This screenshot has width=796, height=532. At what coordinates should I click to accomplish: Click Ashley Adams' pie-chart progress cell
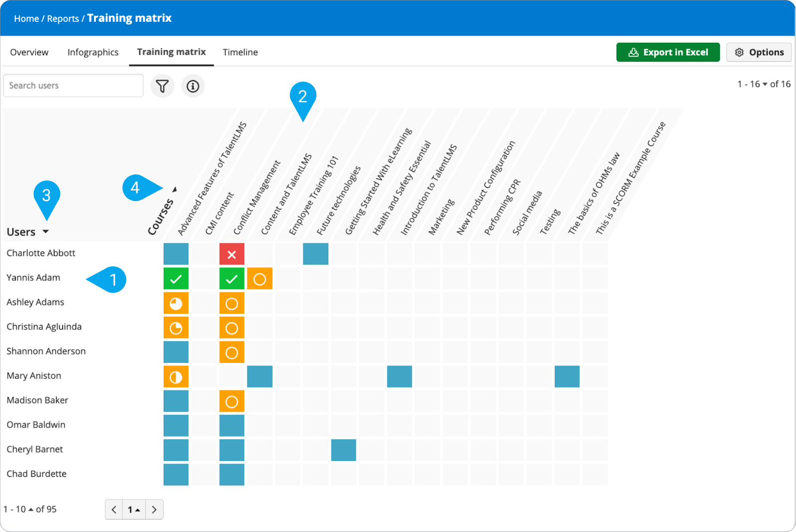coord(176,303)
